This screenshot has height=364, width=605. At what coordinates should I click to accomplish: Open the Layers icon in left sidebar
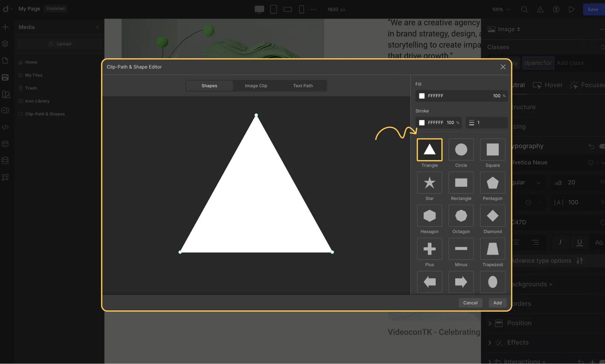(5, 44)
